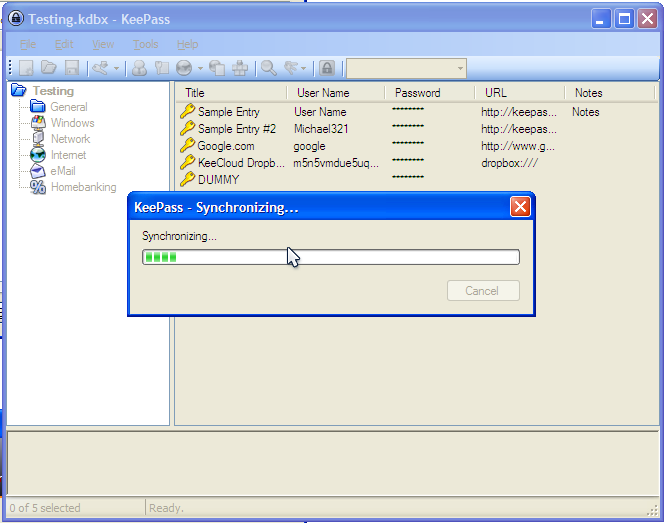Click the Copy User Name toolbar icon

pos(139,68)
